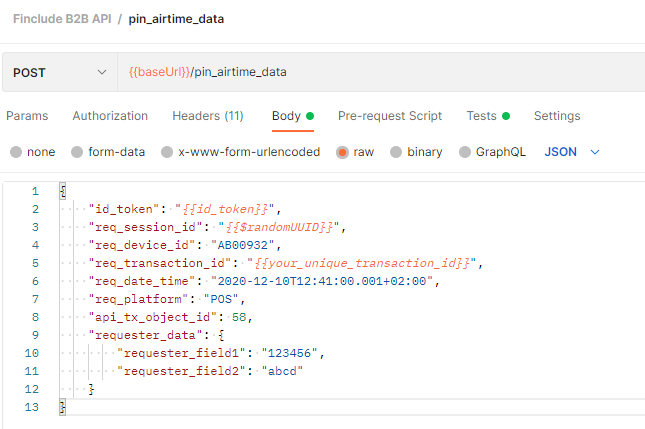645x429 pixels.
Task: Switch to the Authorization tab
Action: (110, 116)
